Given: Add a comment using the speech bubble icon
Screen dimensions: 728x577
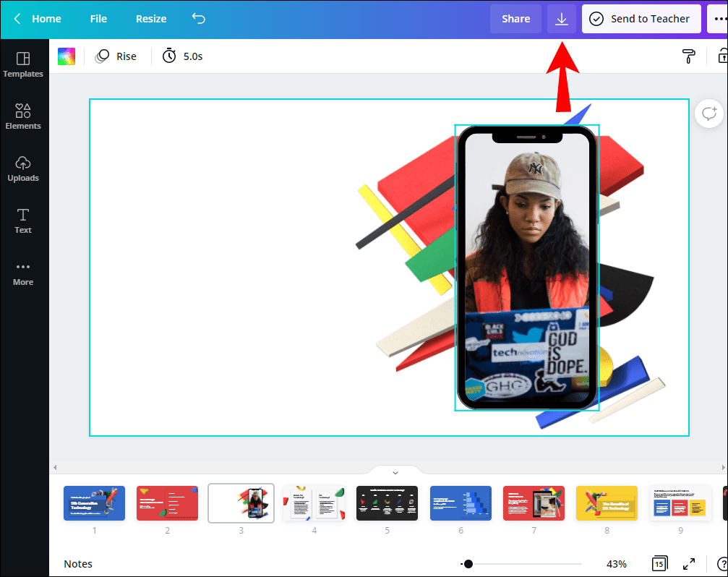Looking at the screenshot, I should [x=708, y=114].
